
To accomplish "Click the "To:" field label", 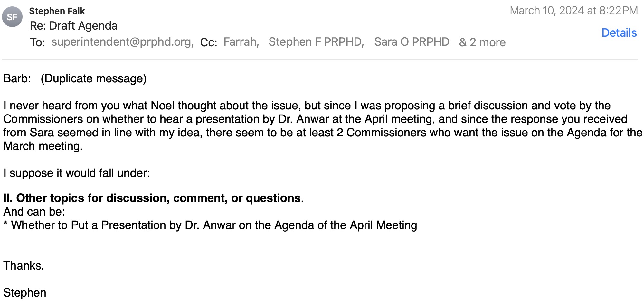I will pos(37,42).
